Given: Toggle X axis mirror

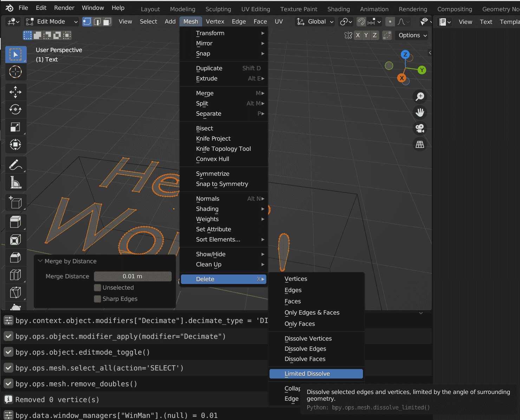Looking at the screenshot, I should pos(358,35).
